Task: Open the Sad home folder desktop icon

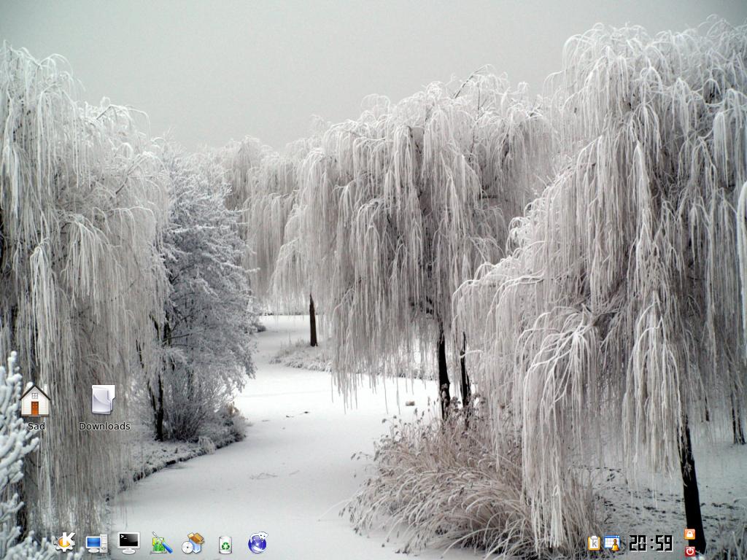Action: pos(35,400)
